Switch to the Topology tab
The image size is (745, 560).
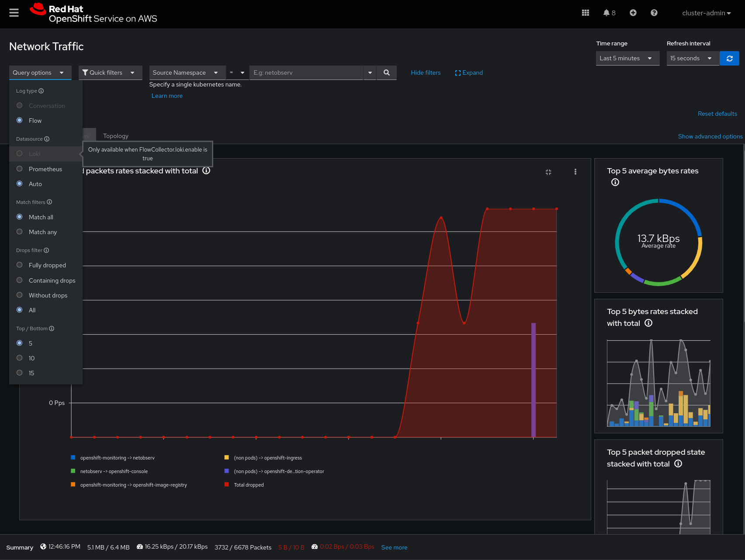[116, 136]
